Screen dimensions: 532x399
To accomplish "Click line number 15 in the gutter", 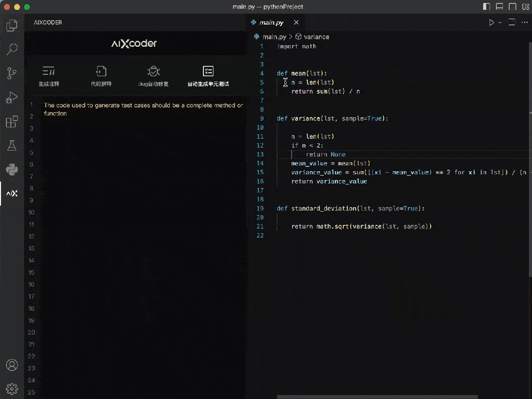I will pos(260,172).
